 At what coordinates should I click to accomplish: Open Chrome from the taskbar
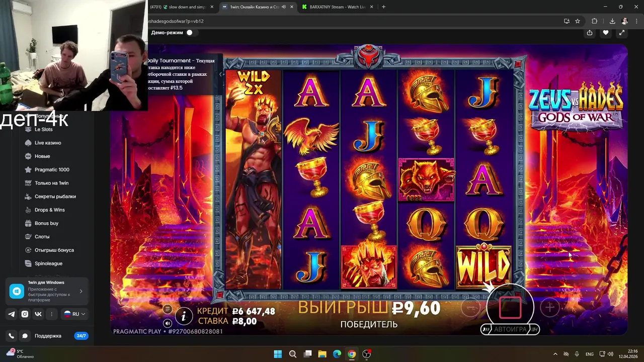pos(352,354)
